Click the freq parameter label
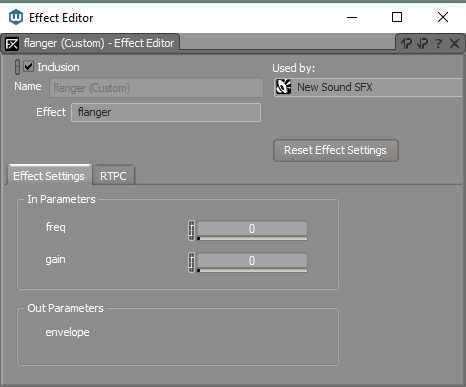Viewport: 466px width, 387px height. [x=56, y=227]
